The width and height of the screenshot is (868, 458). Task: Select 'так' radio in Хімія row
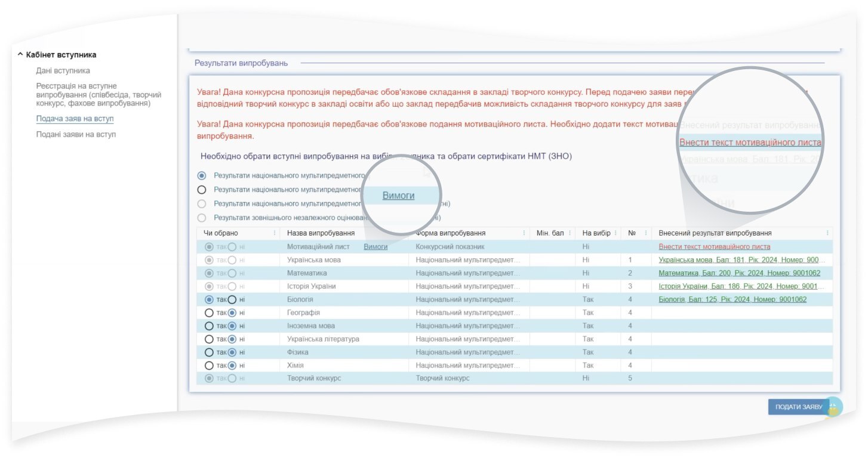[209, 365]
